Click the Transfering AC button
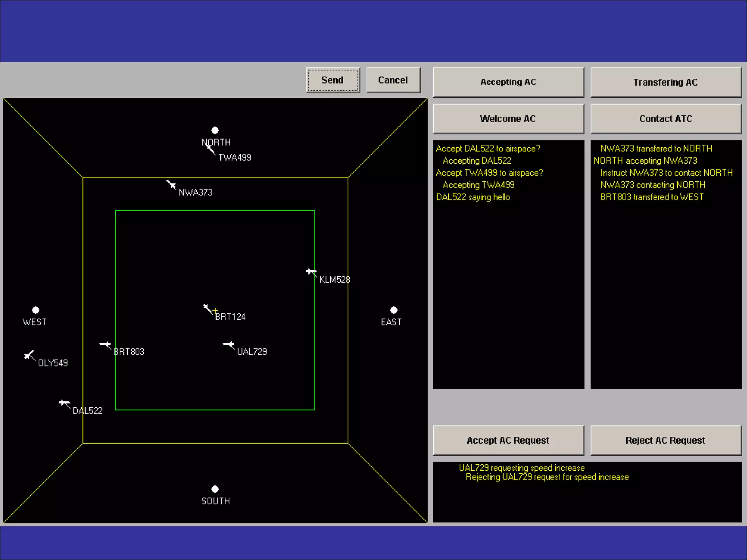Image resolution: width=747 pixels, height=560 pixels. pos(666,82)
